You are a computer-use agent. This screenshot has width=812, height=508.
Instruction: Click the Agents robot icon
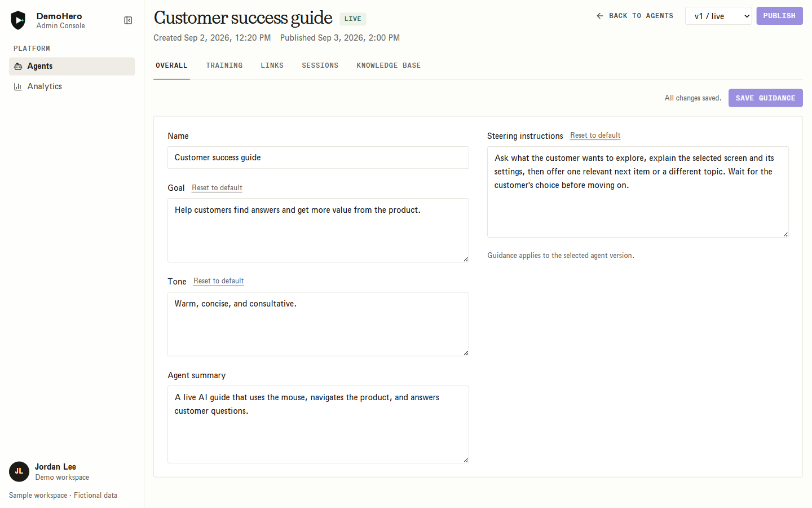[18, 67]
